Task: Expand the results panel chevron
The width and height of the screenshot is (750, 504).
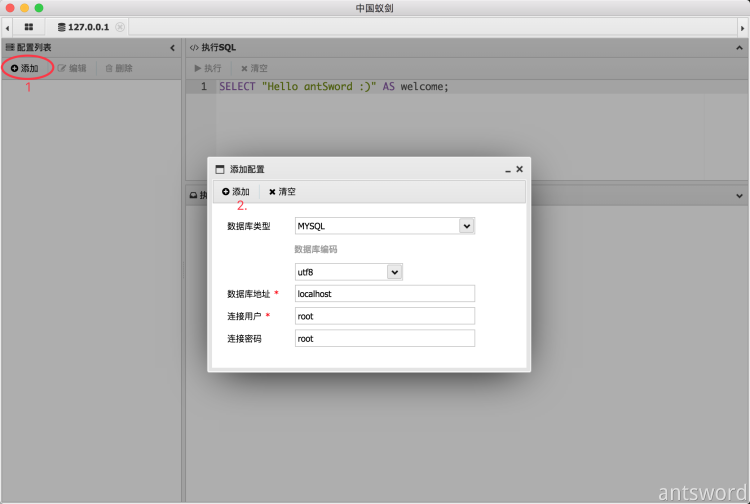Action: 740,196
